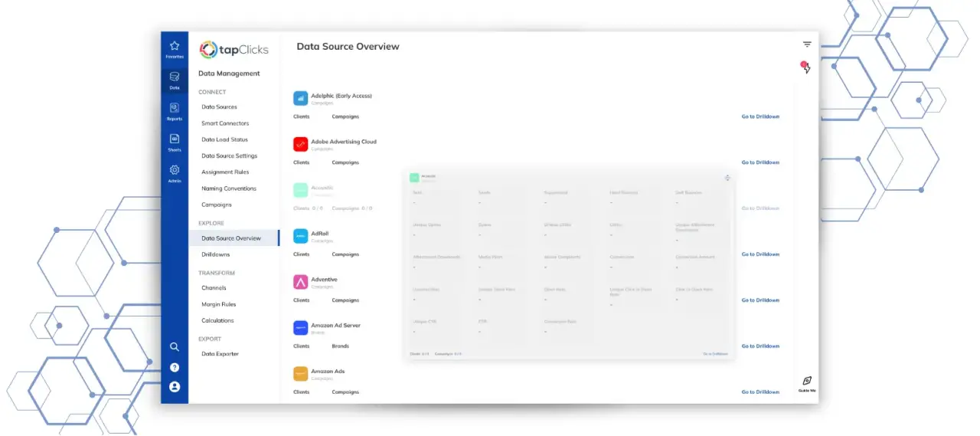
Task: Open the Reports sidebar icon
Action: click(x=175, y=108)
